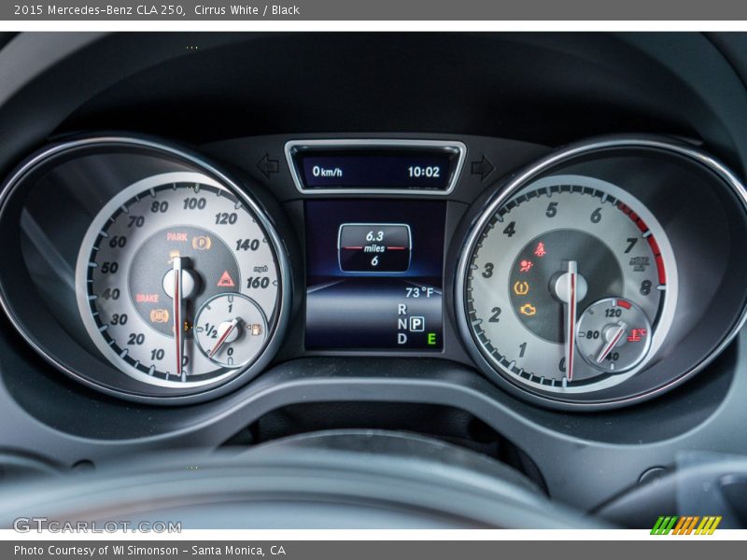Click the amber ABS warning light icon

point(159,315)
